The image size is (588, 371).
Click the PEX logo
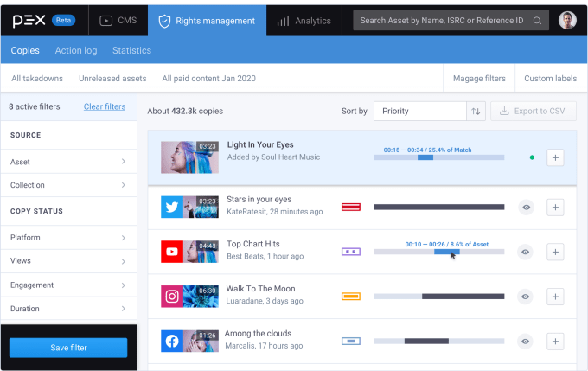pyautogui.click(x=29, y=20)
